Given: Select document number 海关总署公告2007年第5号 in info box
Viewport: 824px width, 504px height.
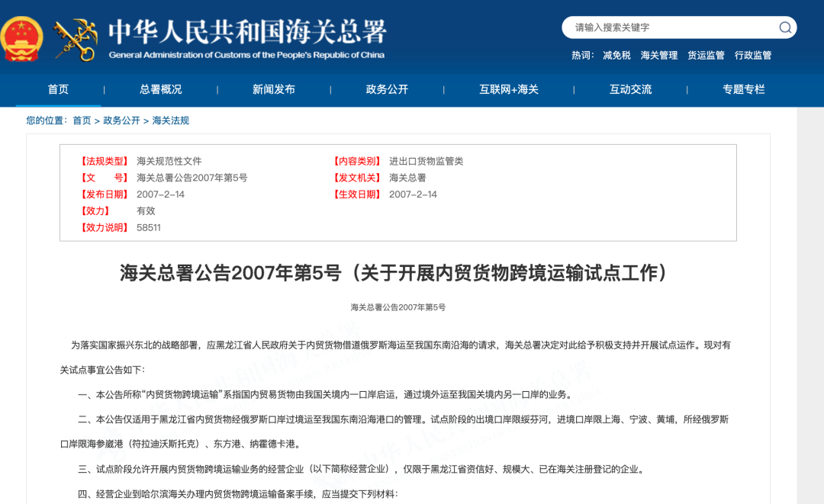Looking at the screenshot, I should click(x=192, y=178).
